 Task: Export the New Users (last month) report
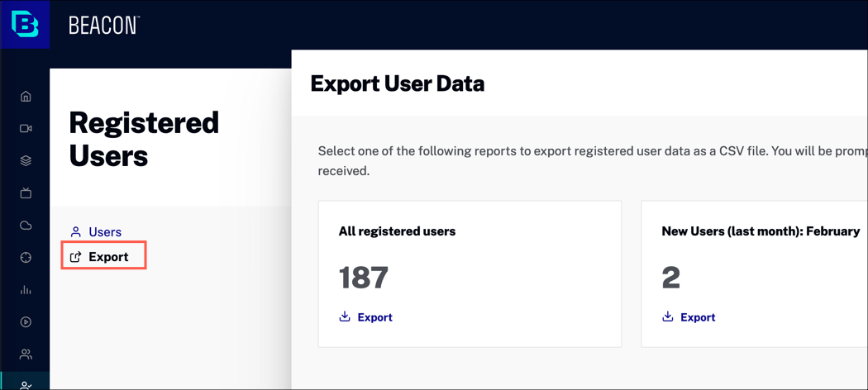pos(689,317)
